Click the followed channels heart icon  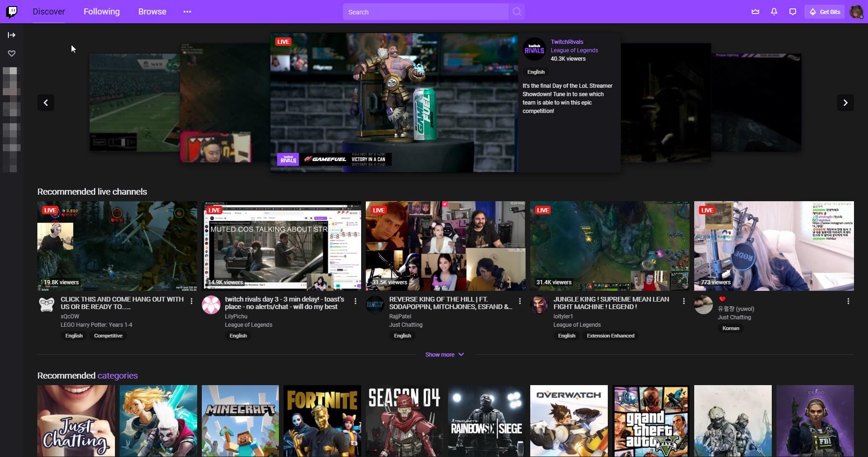11,53
